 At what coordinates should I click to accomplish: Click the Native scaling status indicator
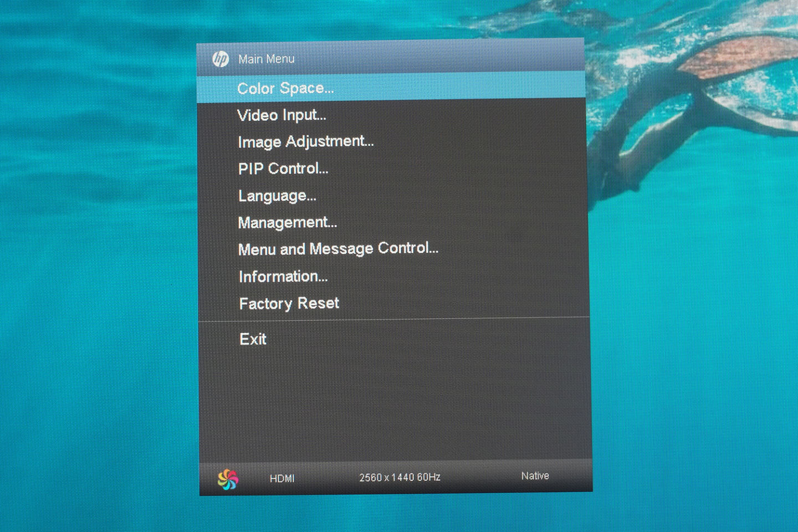534,475
